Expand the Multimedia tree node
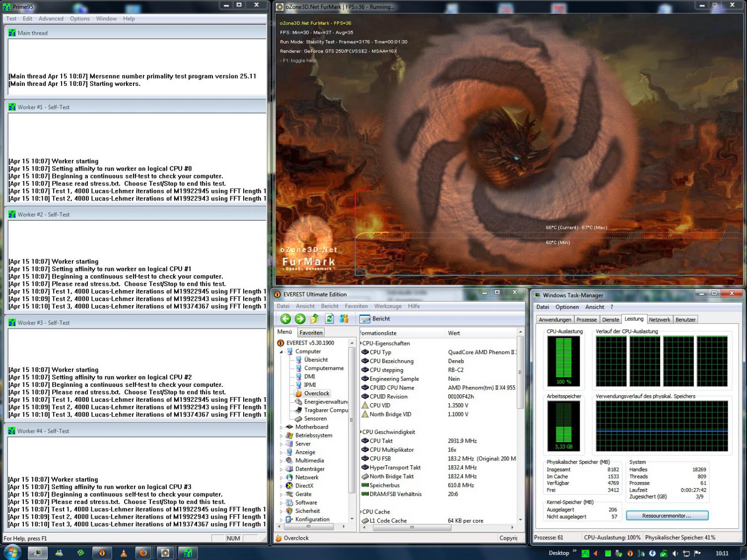 pyautogui.click(x=281, y=461)
